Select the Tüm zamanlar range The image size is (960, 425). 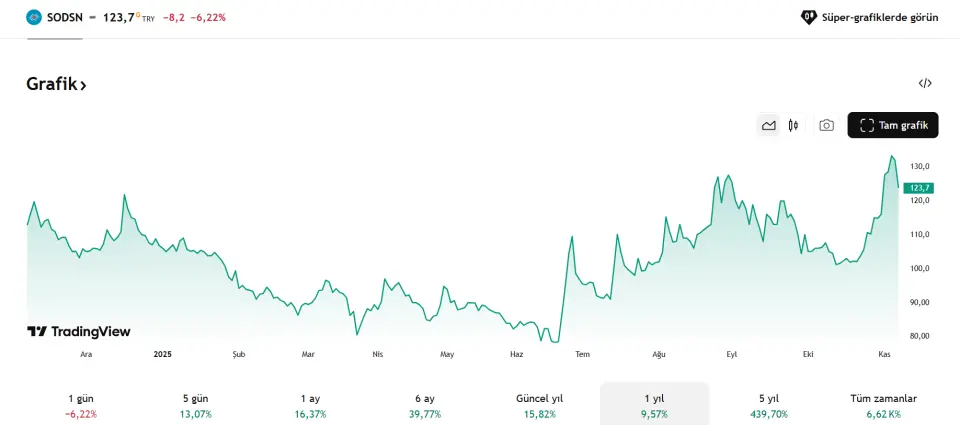884,405
